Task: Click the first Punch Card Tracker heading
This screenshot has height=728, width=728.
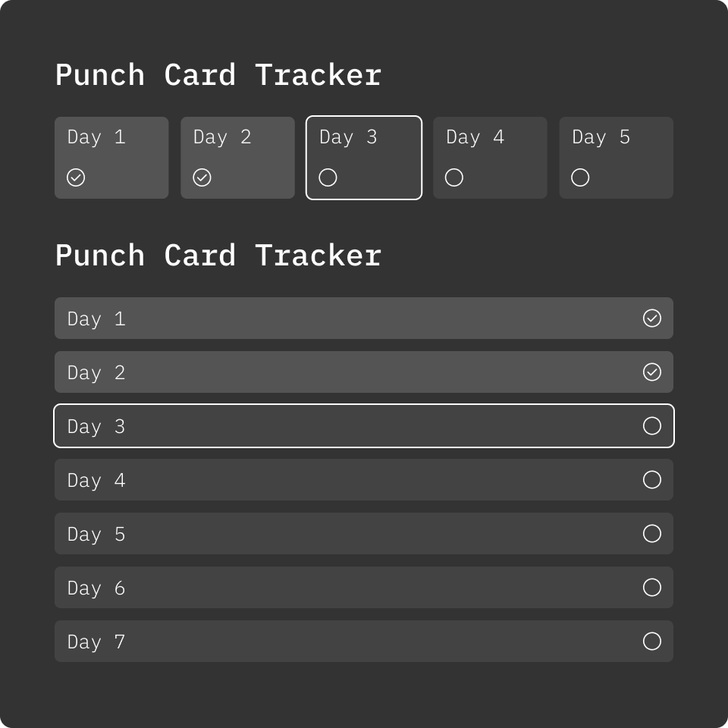Action: [218, 76]
